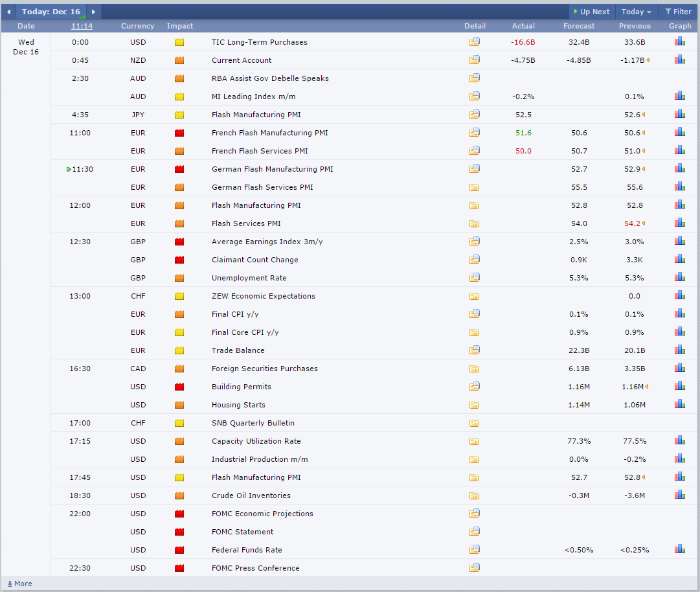Click the 22:30 time cell
The height and width of the screenshot is (592, 700).
click(x=80, y=568)
